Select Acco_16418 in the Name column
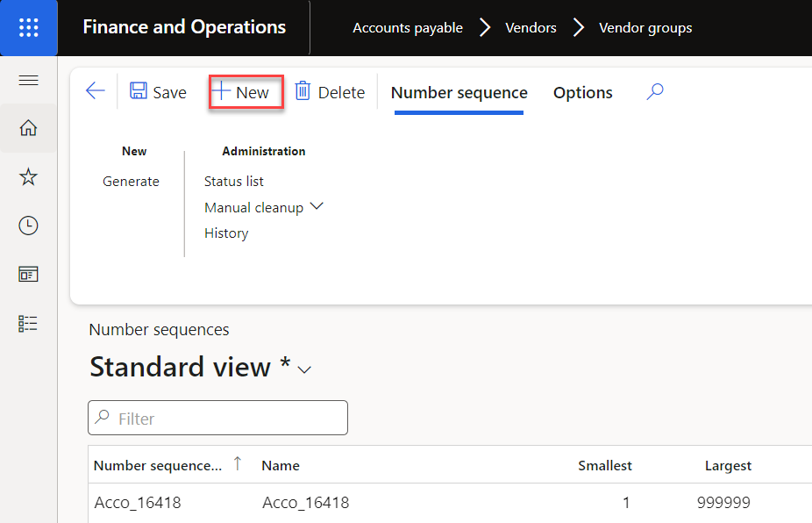Viewport: 812px width, 523px height. click(305, 502)
